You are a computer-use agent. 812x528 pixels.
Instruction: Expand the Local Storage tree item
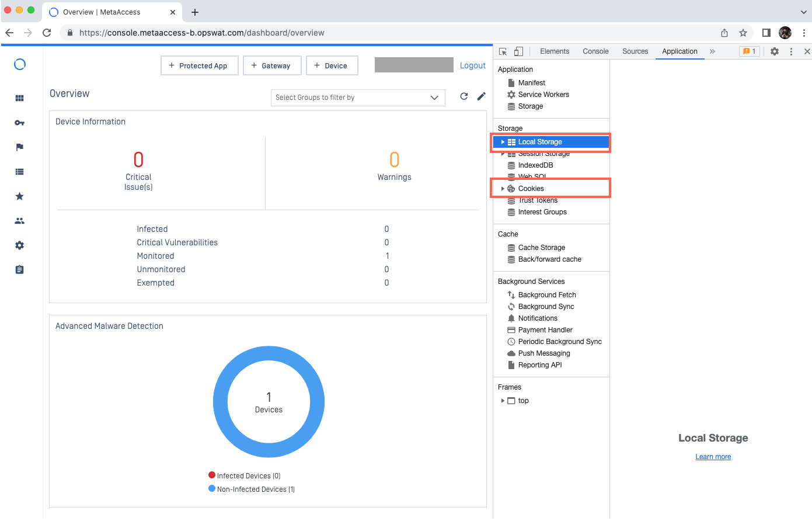503,142
